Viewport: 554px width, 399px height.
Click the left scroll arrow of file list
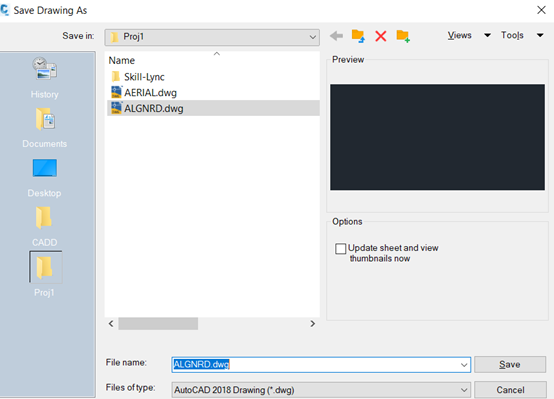(x=111, y=323)
